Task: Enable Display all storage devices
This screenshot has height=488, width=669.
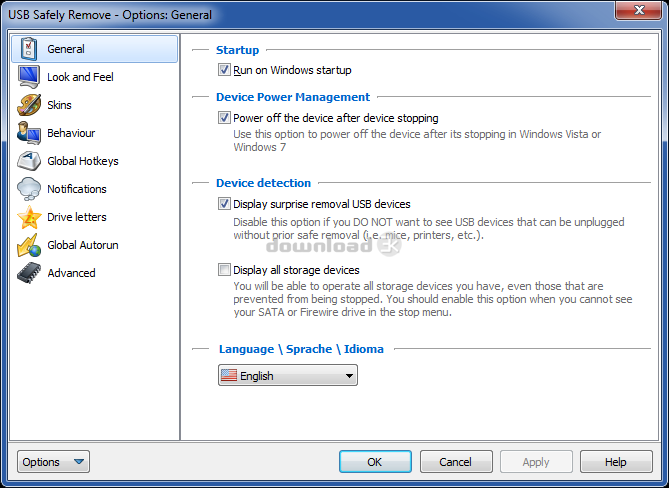Action: tap(224, 270)
